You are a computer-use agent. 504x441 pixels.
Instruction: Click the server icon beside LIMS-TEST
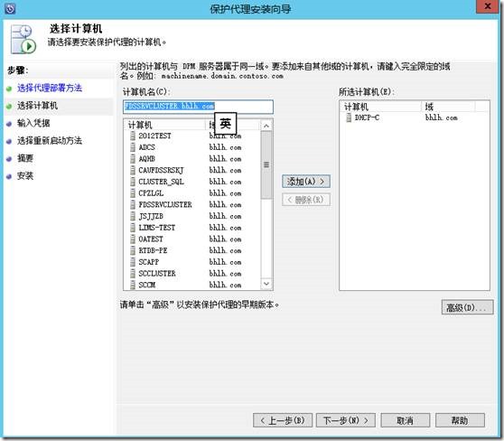[133, 228]
